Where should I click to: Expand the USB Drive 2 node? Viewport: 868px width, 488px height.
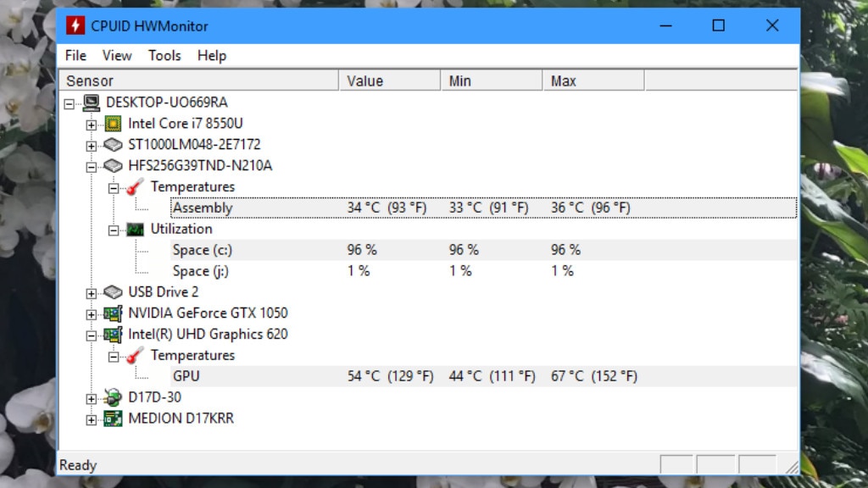92,293
